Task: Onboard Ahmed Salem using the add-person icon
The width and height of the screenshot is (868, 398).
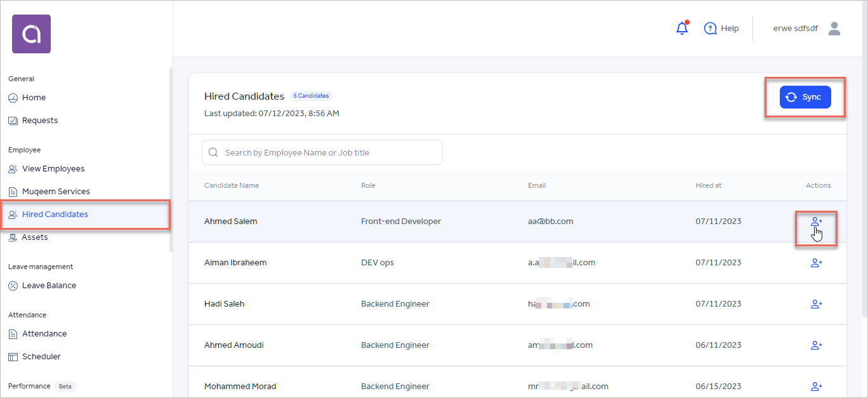Action: 817,221
